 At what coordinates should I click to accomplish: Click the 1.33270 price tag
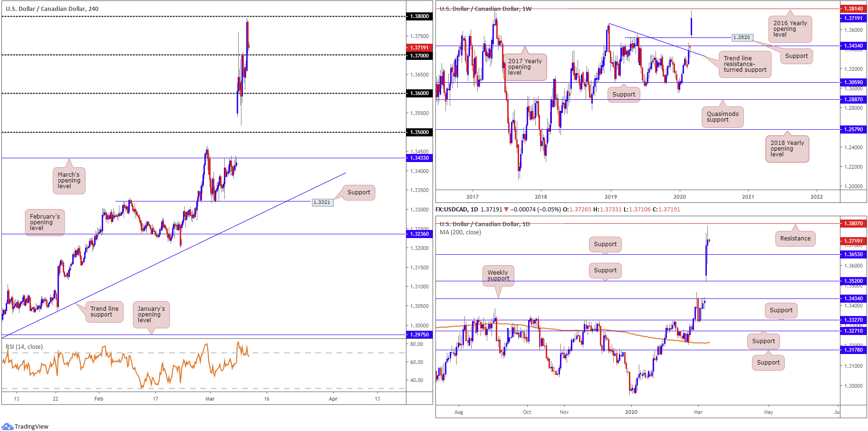(853, 320)
